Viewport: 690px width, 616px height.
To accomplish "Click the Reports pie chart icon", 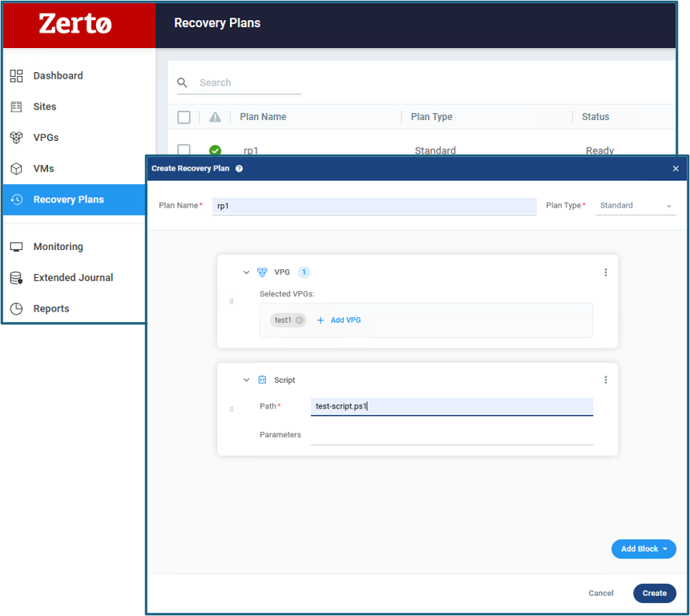I will coord(16,309).
